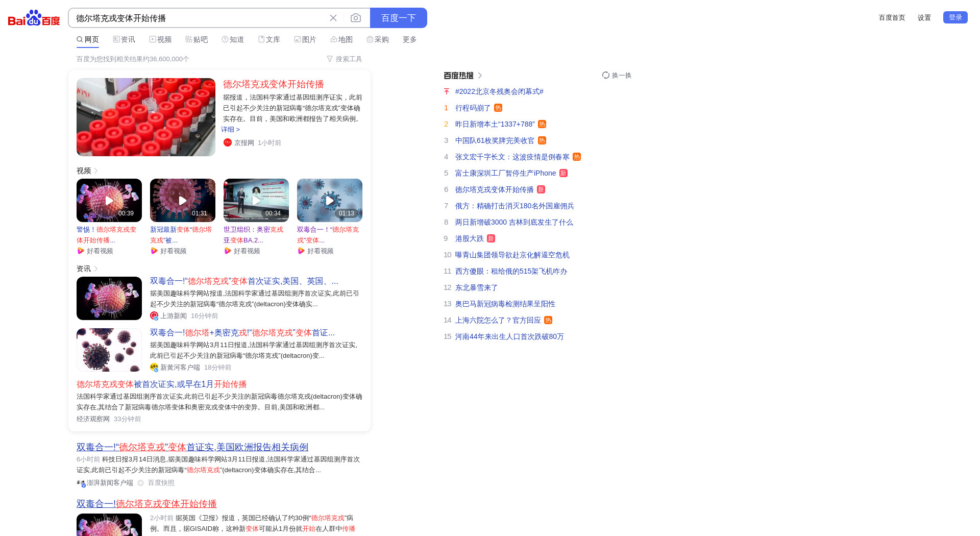Image resolution: width=980 pixels, height=536 pixels.
Task: Click 详细 > to read more
Action: (x=231, y=130)
